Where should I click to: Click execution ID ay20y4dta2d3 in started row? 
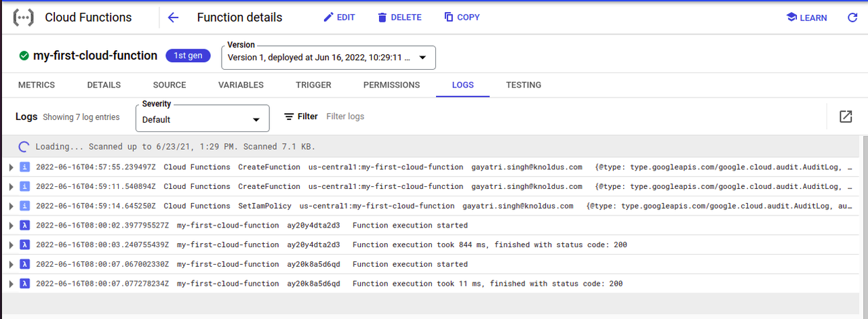point(313,226)
